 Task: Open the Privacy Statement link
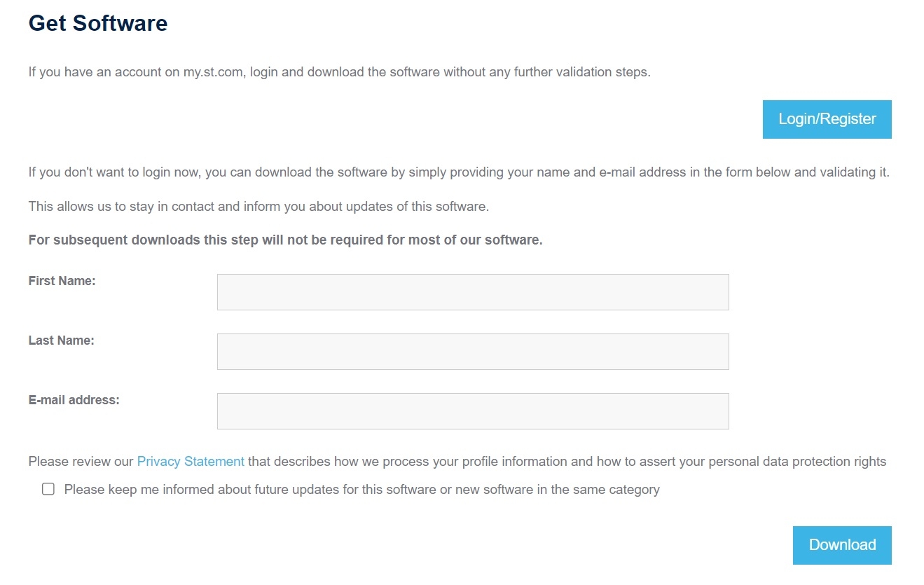pos(191,462)
